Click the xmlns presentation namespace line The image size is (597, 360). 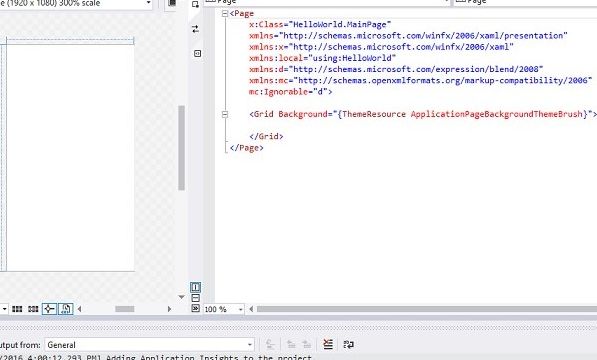pos(408,36)
